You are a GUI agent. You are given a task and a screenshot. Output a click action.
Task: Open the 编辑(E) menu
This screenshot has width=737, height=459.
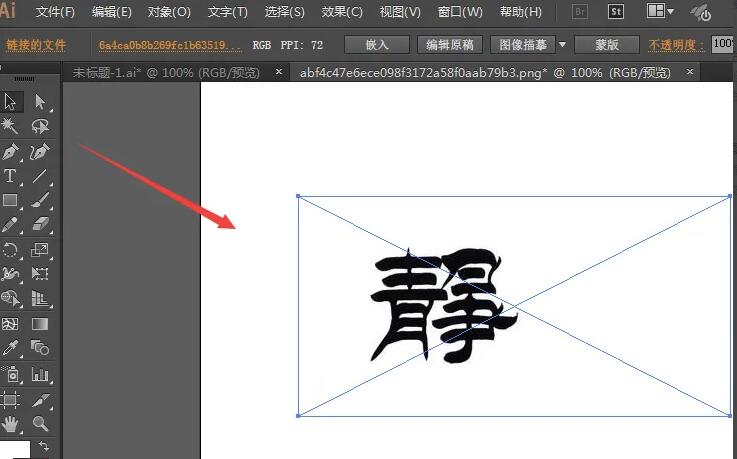pos(111,12)
